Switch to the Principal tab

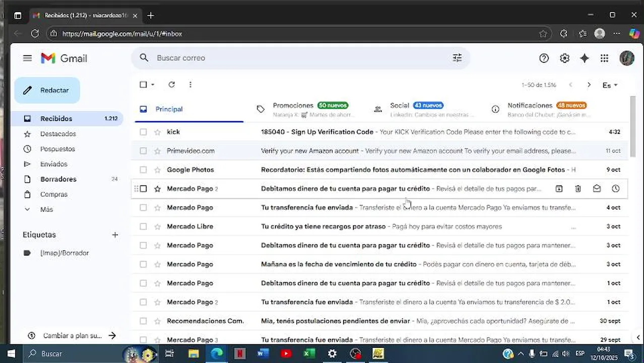coord(189,109)
